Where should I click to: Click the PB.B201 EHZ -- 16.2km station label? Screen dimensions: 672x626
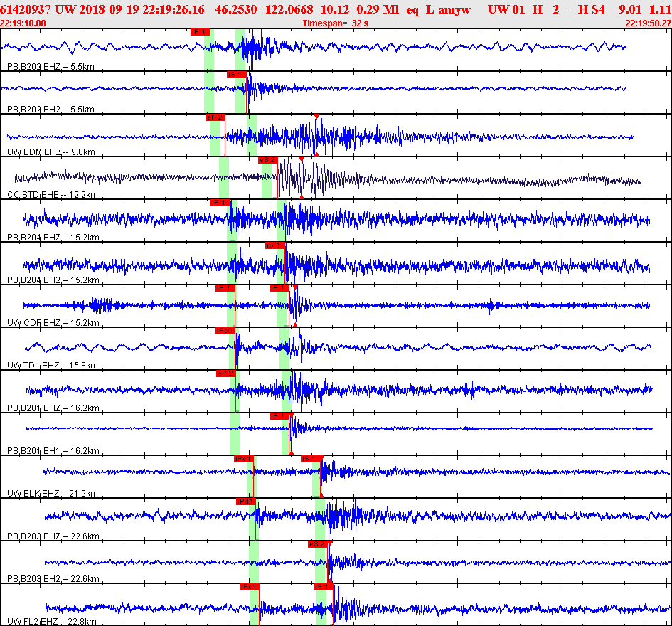pos(53,408)
